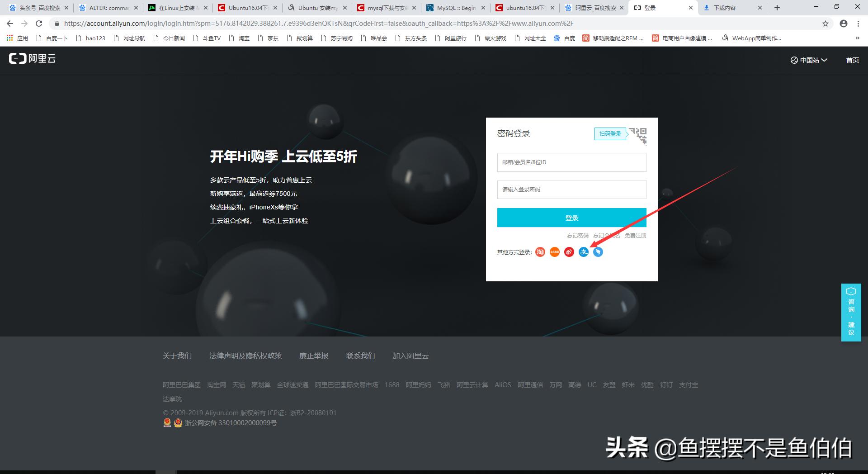Expand hidden bookmarks with the chevron
Image resolution: width=868 pixels, height=474 pixels.
pos(857,38)
